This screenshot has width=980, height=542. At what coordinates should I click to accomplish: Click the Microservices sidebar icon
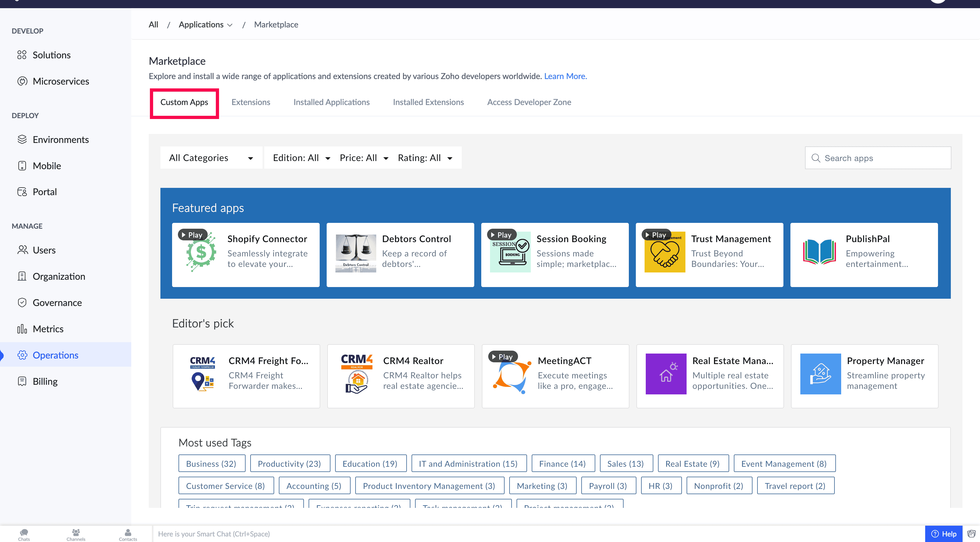(x=22, y=81)
